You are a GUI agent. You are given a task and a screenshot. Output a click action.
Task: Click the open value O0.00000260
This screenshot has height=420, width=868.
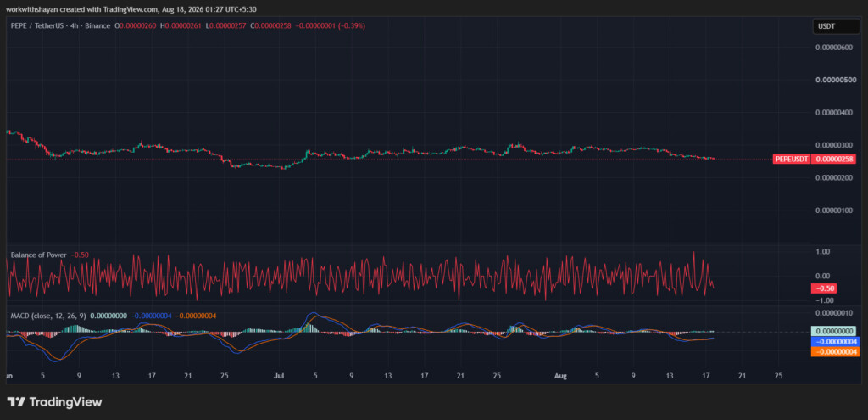[136, 26]
